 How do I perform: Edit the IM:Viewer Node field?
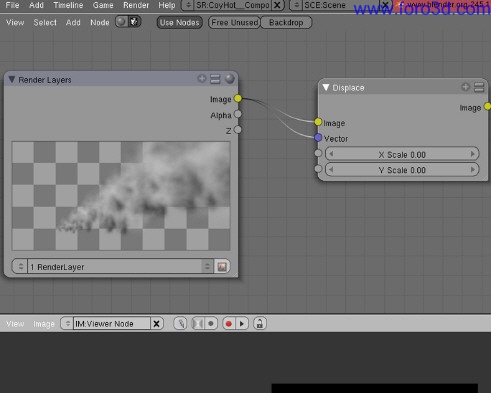click(x=112, y=324)
